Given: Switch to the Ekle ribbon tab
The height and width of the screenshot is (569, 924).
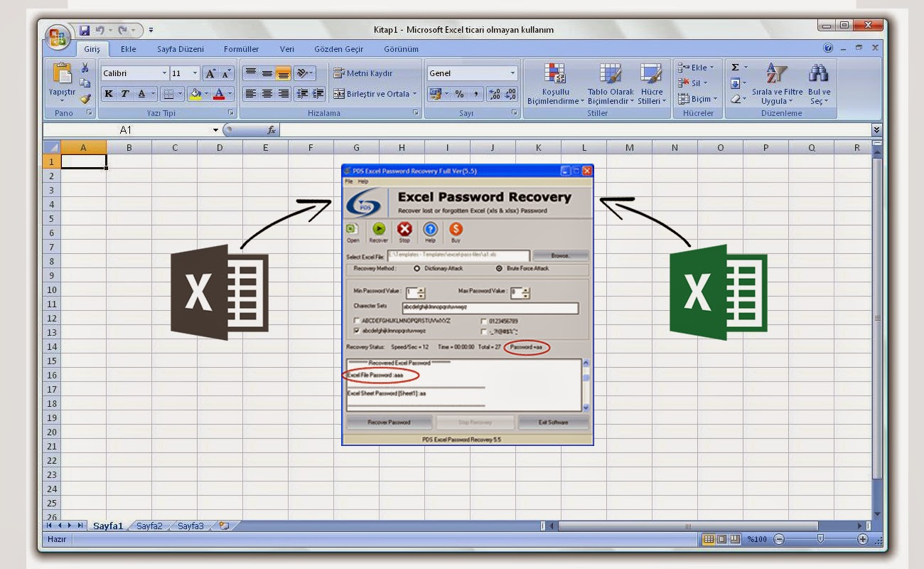Looking at the screenshot, I should (129, 49).
